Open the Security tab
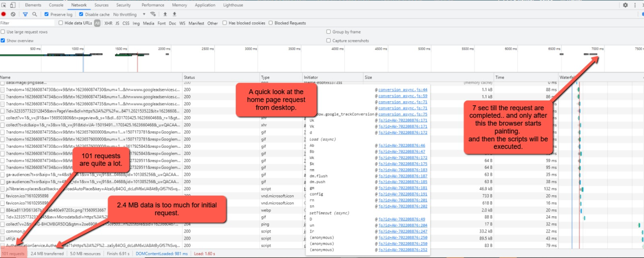Viewport: 644px width, 258px height. click(x=123, y=5)
